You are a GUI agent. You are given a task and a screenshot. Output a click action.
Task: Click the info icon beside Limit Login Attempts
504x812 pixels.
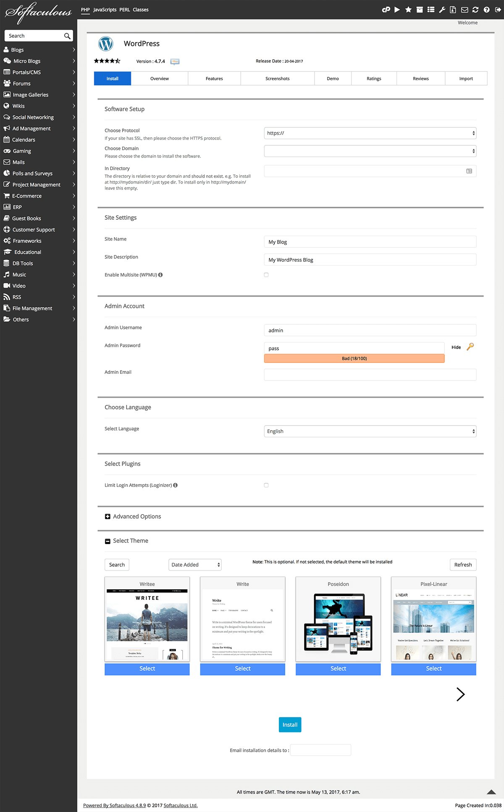coord(176,485)
